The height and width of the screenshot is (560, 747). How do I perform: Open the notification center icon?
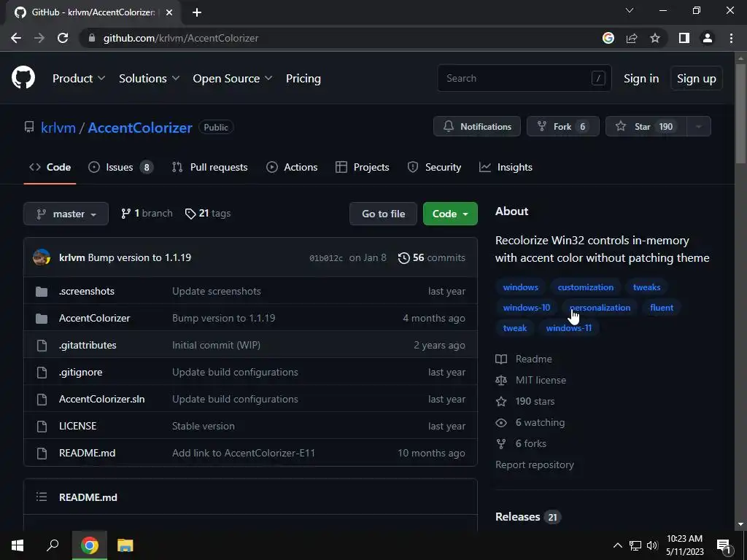click(724, 545)
